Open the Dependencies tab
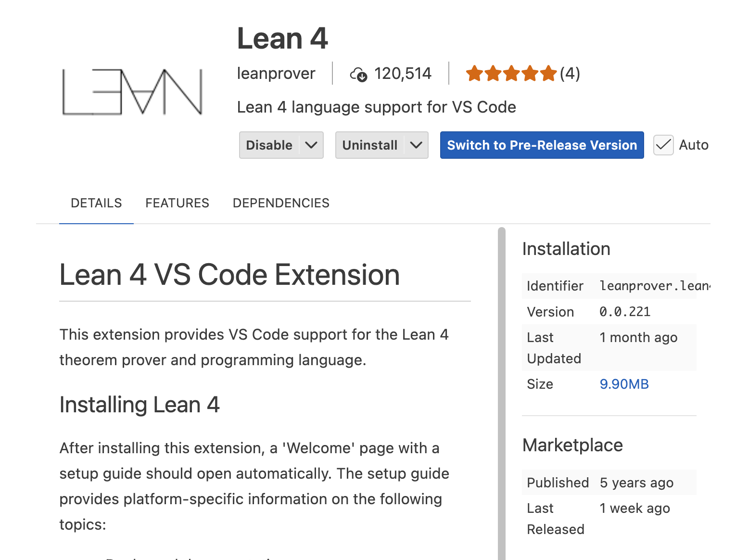736x560 pixels. coord(281,203)
